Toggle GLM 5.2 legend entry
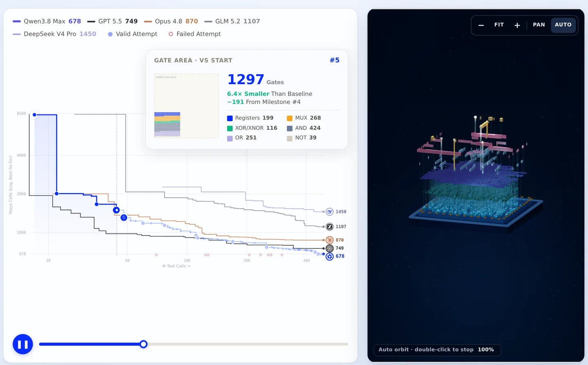The width and height of the screenshot is (588, 365). point(232,21)
